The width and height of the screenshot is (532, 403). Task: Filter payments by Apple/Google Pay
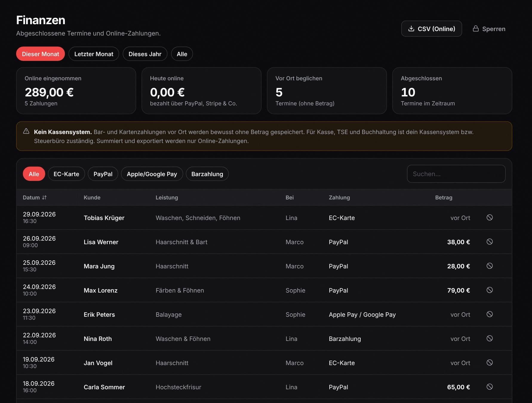coord(152,174)
